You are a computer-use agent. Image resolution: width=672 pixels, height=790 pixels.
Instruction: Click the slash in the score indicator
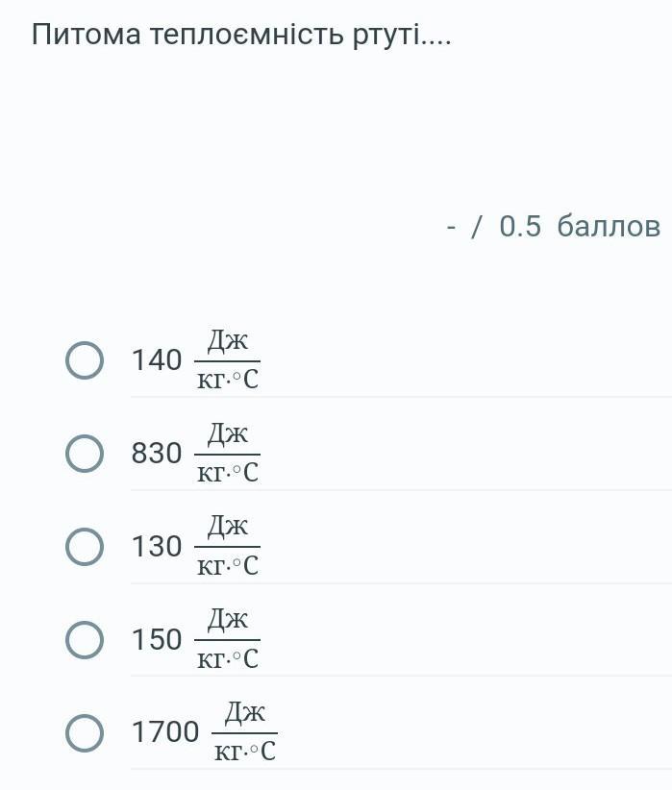click(477, 226)
